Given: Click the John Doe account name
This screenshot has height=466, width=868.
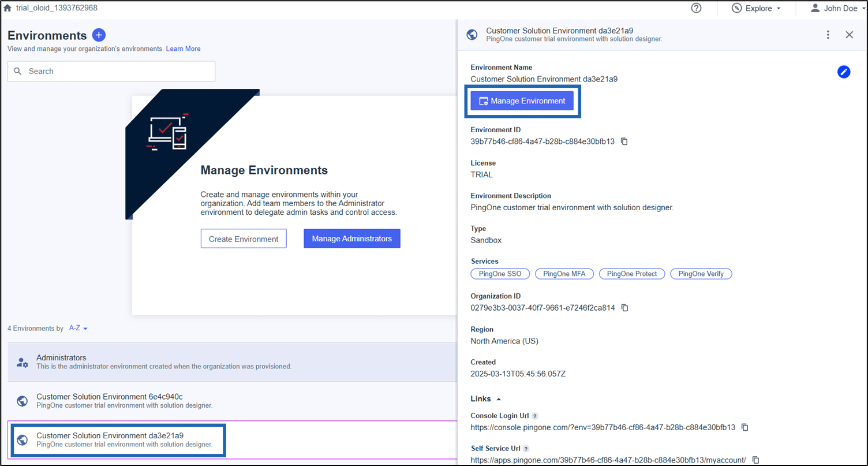Looking at the screenshot, I should point(841,8).
